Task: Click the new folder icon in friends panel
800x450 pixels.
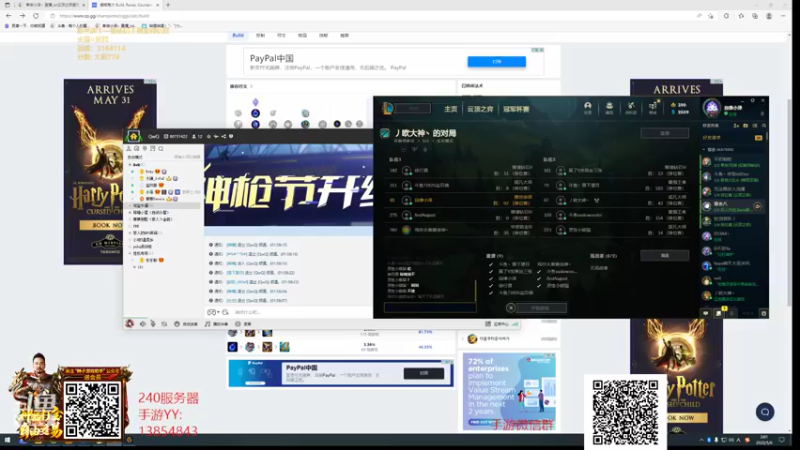Action: 745,126
